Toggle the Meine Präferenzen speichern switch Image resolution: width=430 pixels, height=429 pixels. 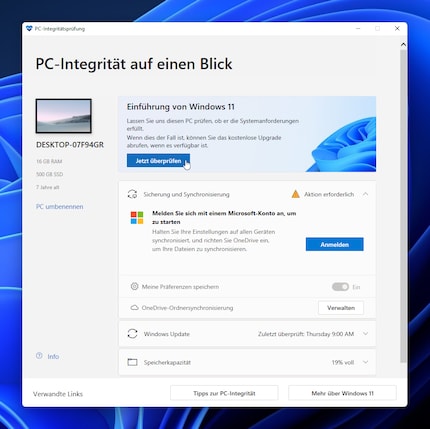click(x=340, y=287)
